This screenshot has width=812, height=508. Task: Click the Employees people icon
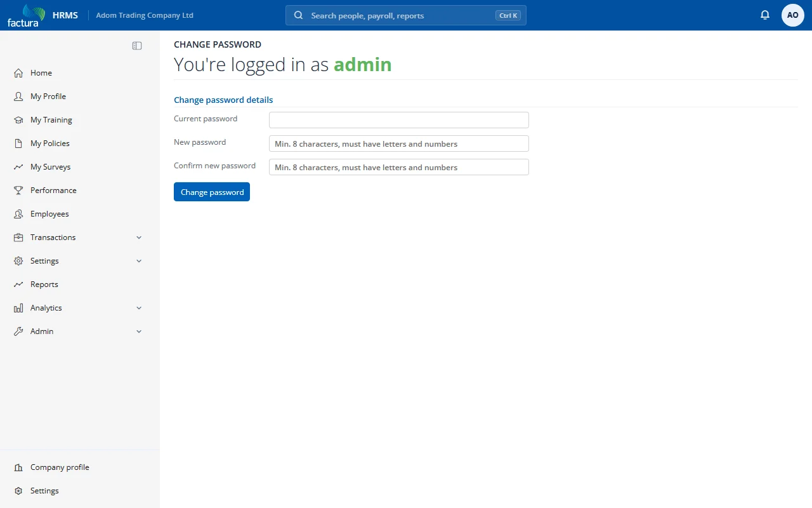[x=18, y=214]
